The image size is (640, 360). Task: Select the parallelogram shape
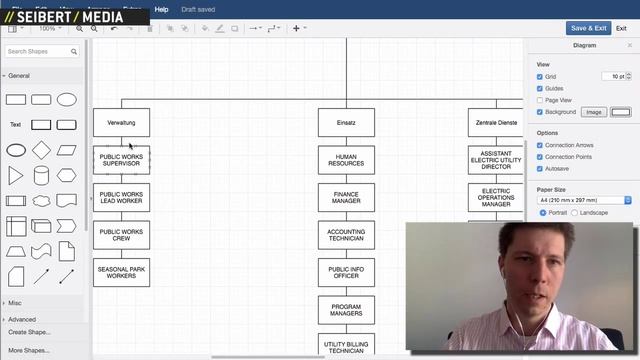pos(67,150)
